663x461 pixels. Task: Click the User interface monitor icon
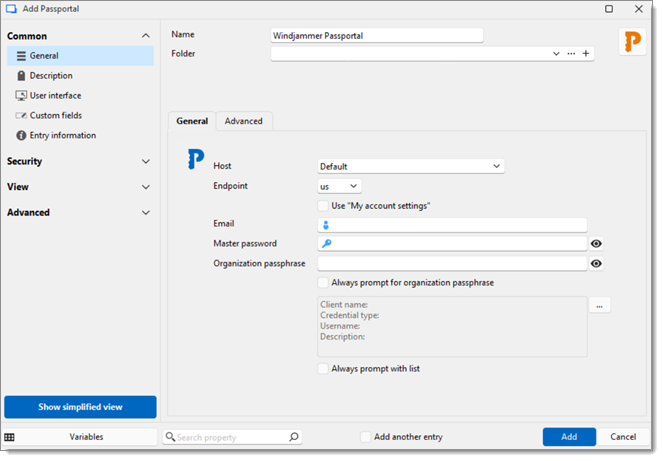[x=21, y=96]
